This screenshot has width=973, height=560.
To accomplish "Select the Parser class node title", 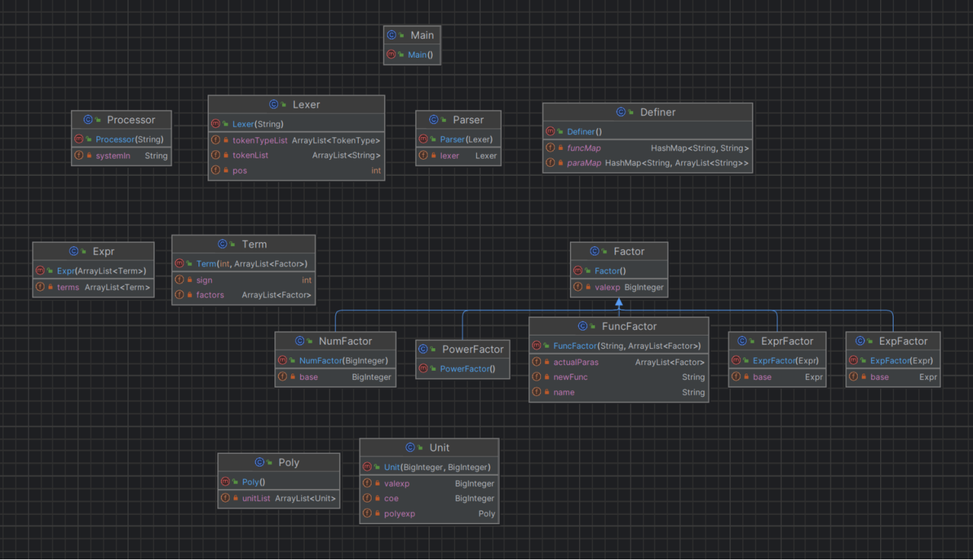I will (468, 120).
